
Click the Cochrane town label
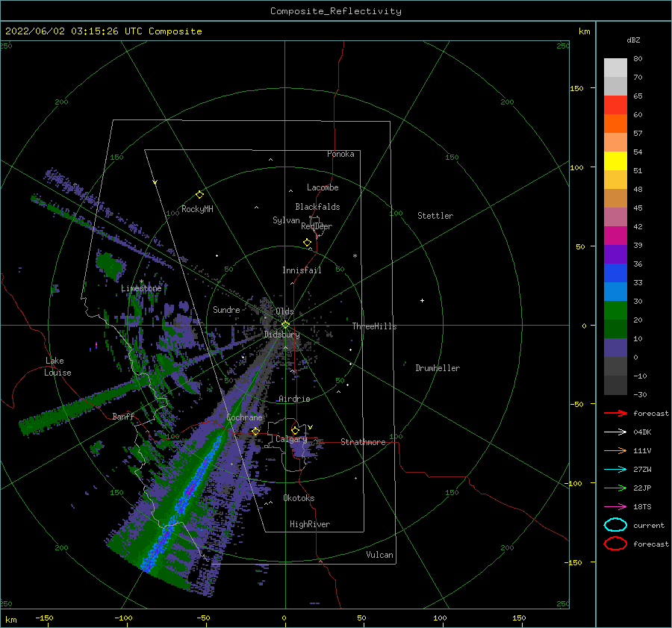pyautogui.click(x=244, y=417)
